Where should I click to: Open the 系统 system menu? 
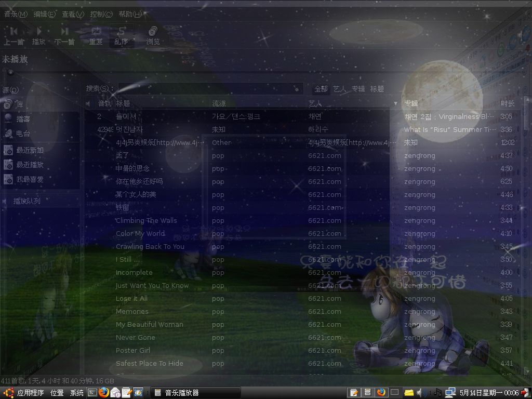(77, 393)
